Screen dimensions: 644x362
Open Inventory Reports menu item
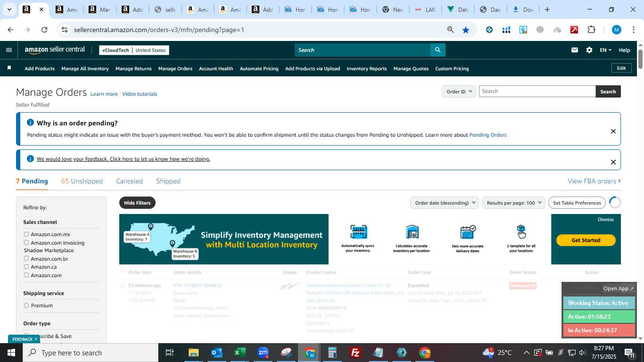pos(367,68)
